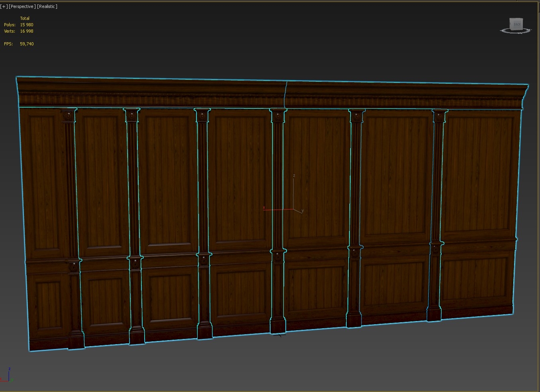Image resolution: width=540 pixels, height=392 pixels.
Task: Click the transform gizmo below the wall model
Action: click(x=279, y=335)
